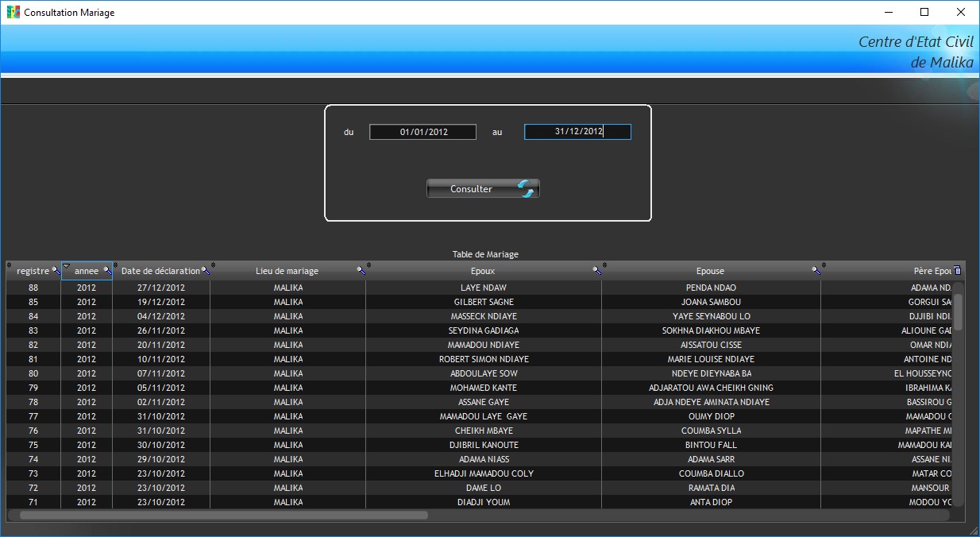Open search in Date de déclaration column
Image resolution: width=980 pixels, height=537 pixels.
[x=206, y=271]
